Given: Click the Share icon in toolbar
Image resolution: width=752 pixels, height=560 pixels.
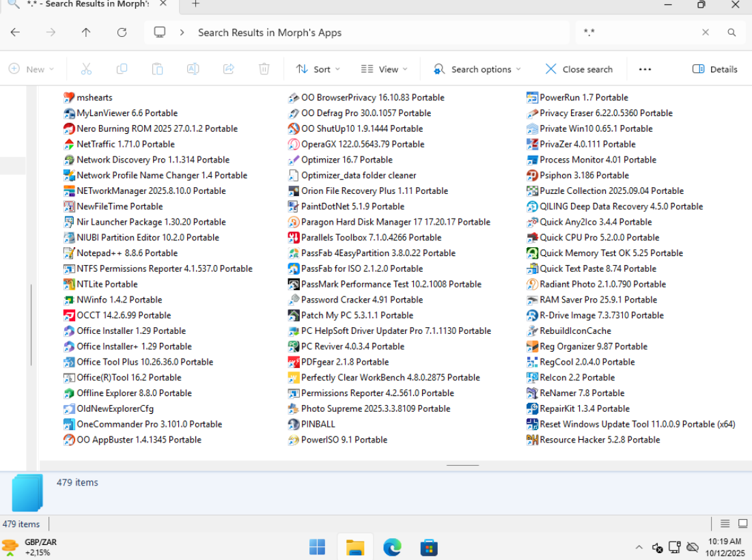Looking at the screenshot, I should (x=229, y=69).
